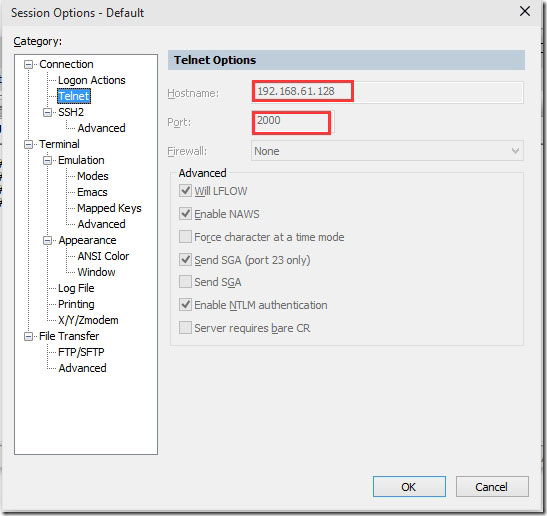
Task: Collapse the Appearance tree node
Action: point(47,240)
